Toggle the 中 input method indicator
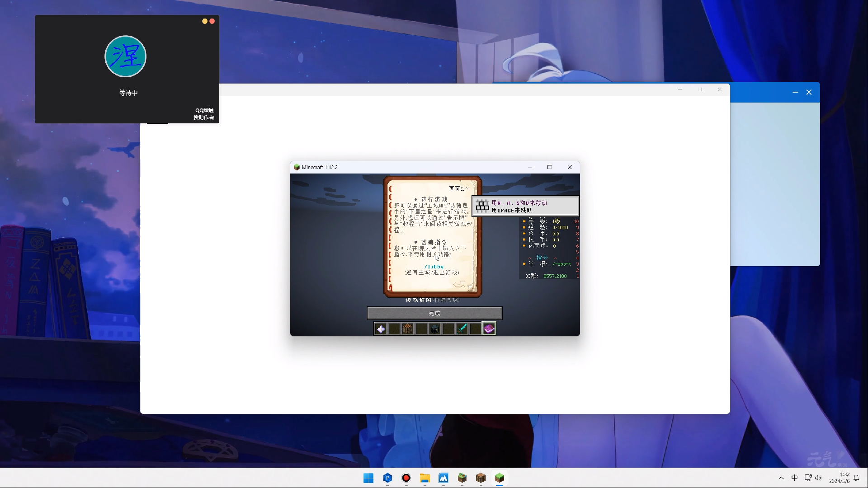The width and height of the screenshot is (868, 488). (x=794, y=478)
